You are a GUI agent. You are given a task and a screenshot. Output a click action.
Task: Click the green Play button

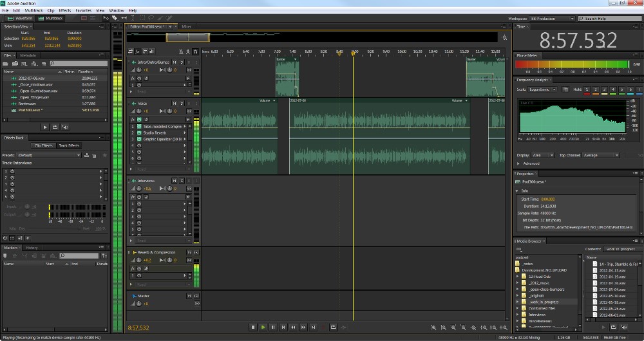coord(263,327)
